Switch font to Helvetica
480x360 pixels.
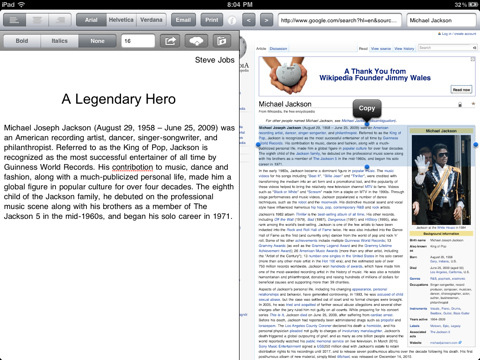click(x=121, y=20)
